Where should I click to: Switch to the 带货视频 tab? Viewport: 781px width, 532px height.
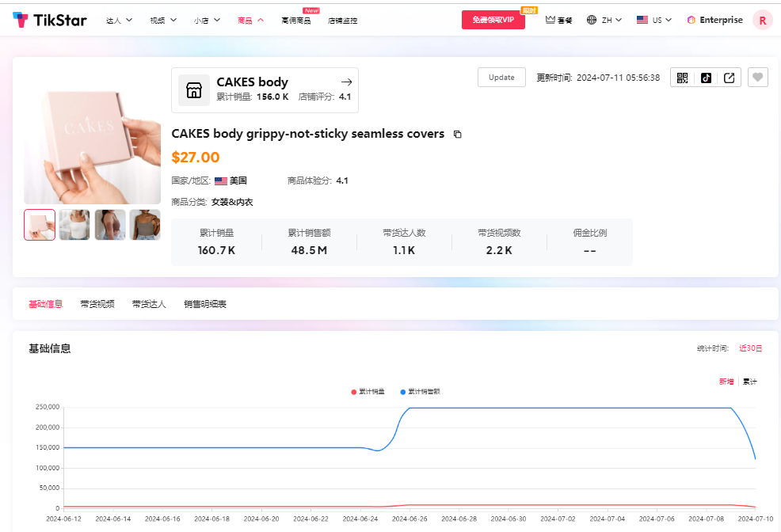pyautogui.click(x=97, y=303)
